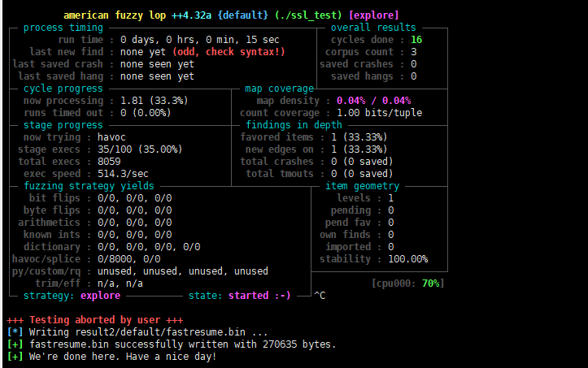This screenshot has height=368, width=588.
Task: Click stability value '100.00%'
Action: pyautogui.click(x=408, y=259)
